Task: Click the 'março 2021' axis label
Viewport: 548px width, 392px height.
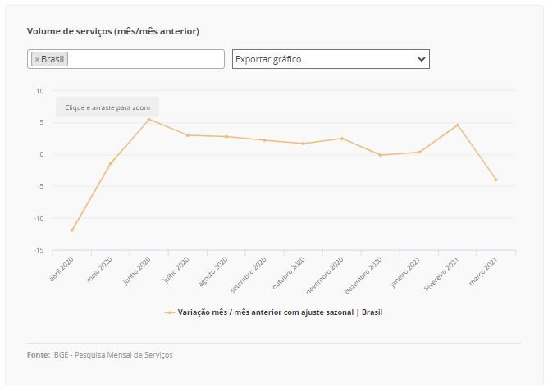Action: [483, 271]
